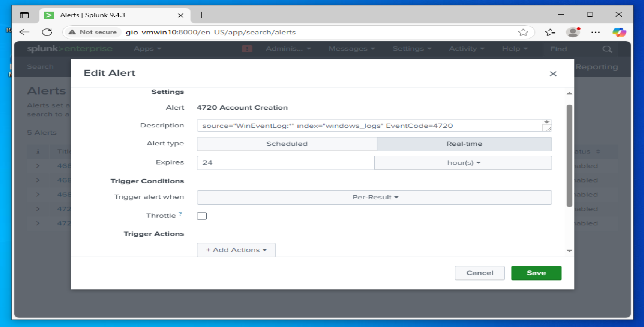Click the red notification badge icon
This screenshot has width=644, height=327.
(247, 49)
